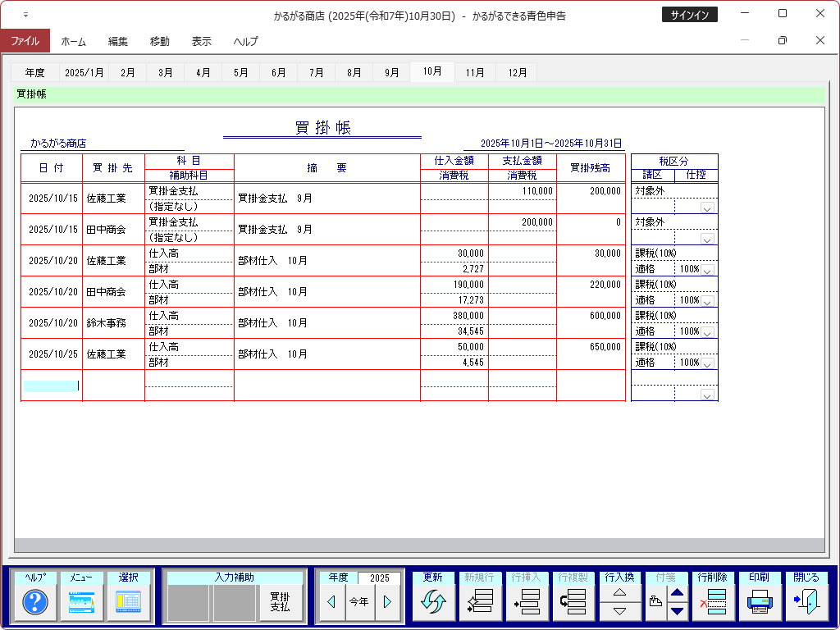Click the 行削除 delete row icon
Viewport: 840px width, 630px height.
point(713,603)
